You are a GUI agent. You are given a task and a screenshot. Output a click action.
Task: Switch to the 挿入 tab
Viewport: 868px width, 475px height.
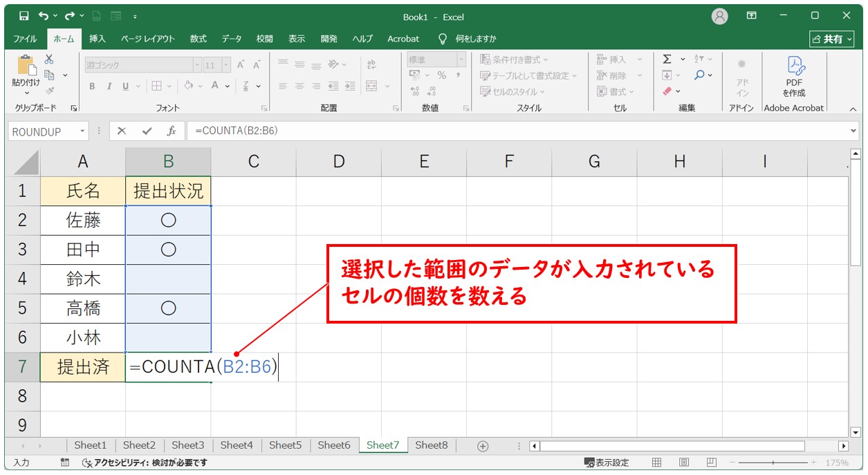98,39
